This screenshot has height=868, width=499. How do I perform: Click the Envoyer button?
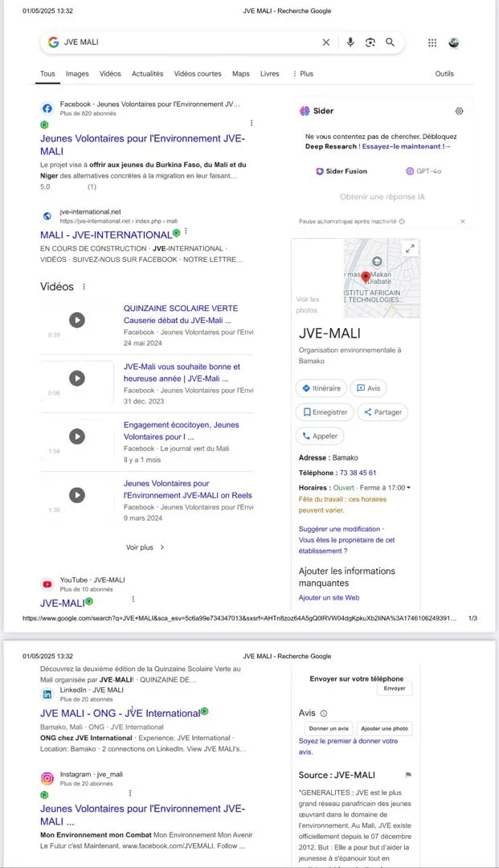pyautogui.click(x=395, y=688)
